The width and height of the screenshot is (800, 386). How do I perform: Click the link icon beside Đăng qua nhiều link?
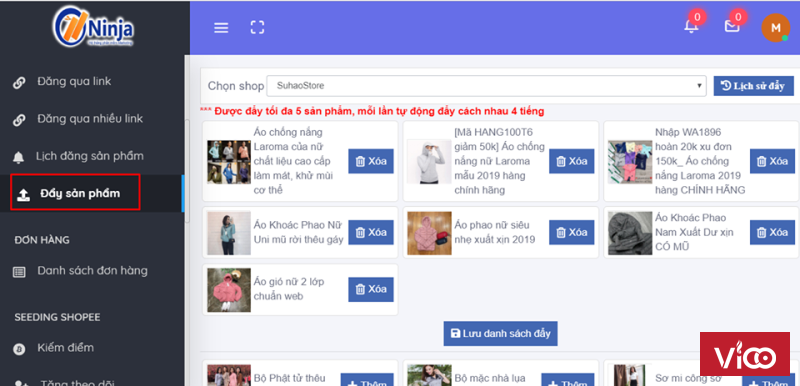[19, 120]
